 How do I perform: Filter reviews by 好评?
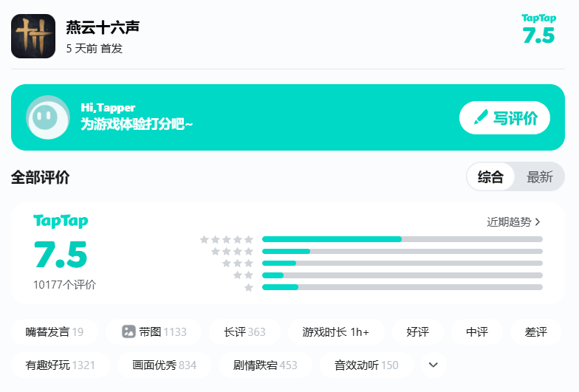tap(417, 332)
